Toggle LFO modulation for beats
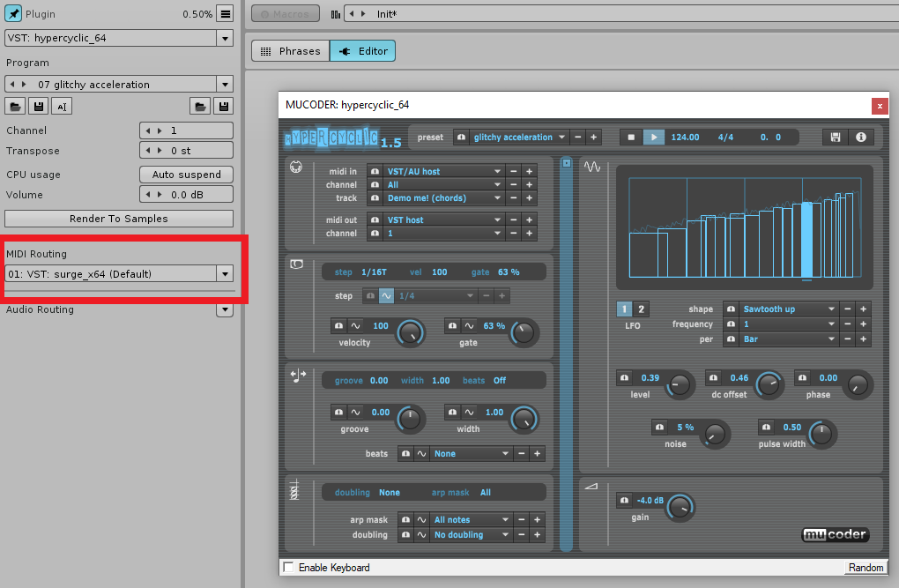This screenshot has width=899, height=588. click(x=421, y=453)
